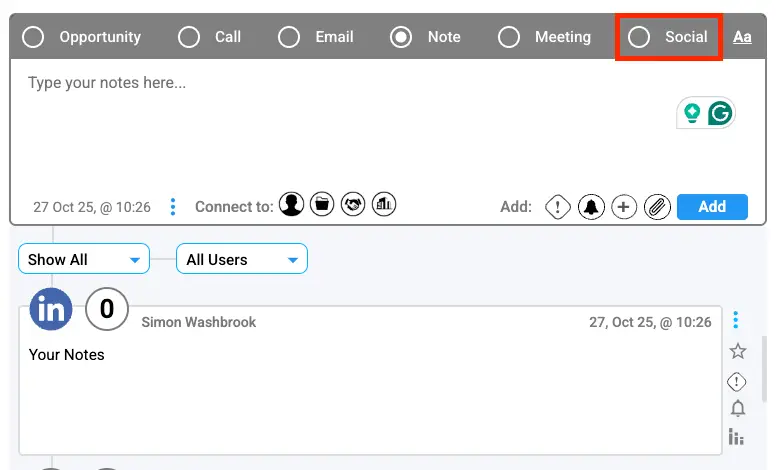Click the circular 0 counter badge
776x470 pixels.
click(107, 310)
